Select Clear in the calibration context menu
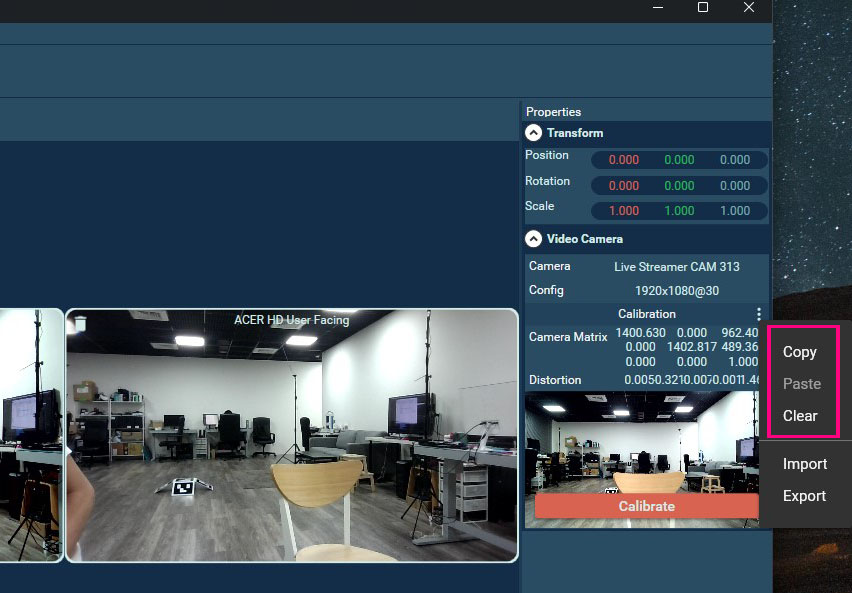Viewport: 852px width, 593px height. [800, 416]
